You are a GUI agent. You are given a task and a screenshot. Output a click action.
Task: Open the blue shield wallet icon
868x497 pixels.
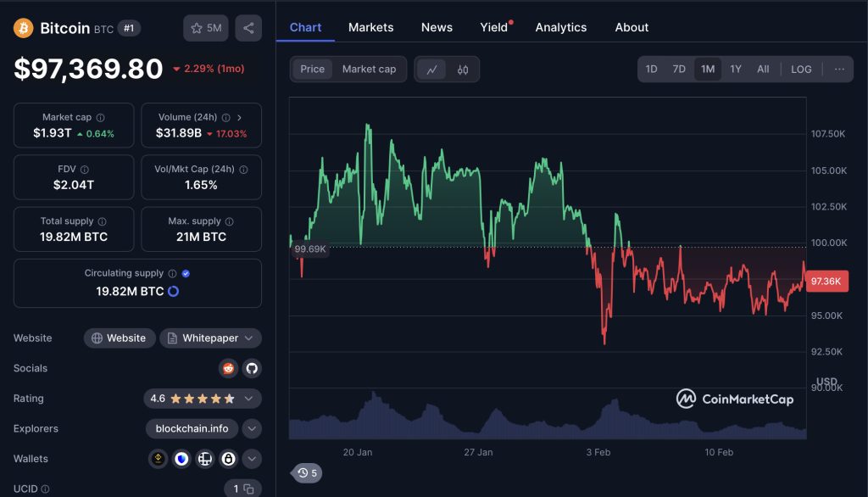click(181, 459)
